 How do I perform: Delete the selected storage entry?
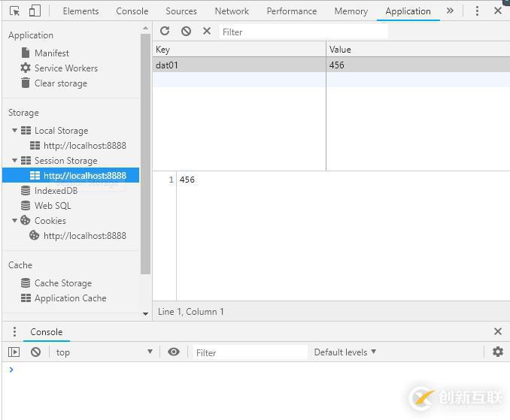point(207,32)
